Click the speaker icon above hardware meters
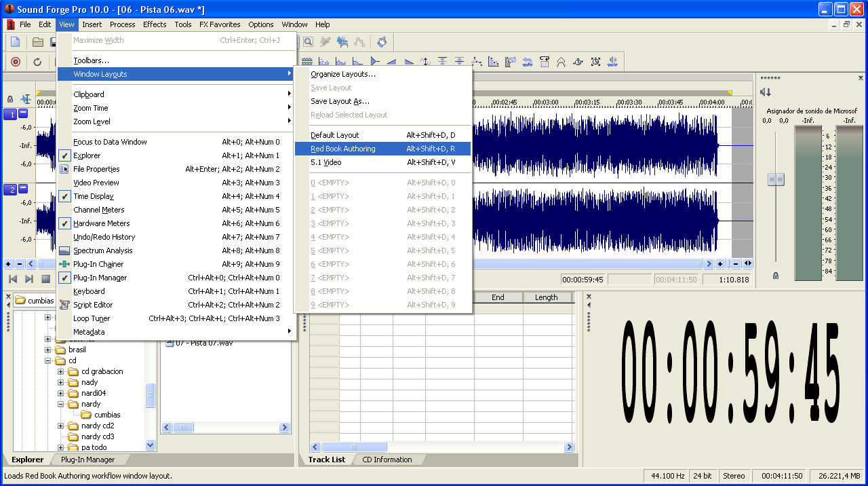 766,92
